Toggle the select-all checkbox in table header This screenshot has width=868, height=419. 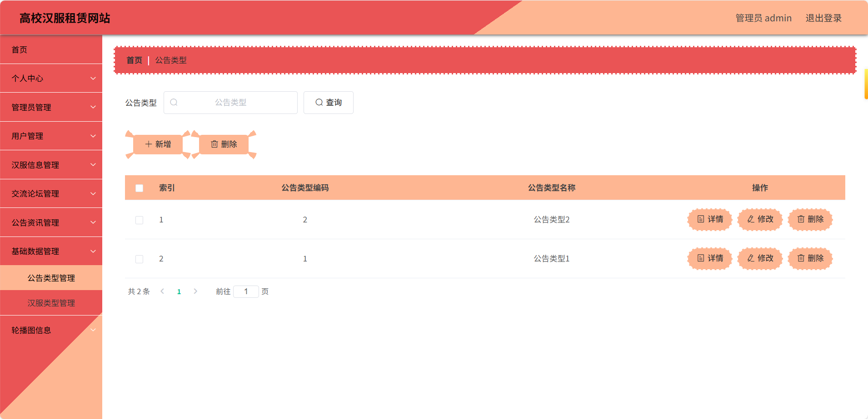click(x=140, y=188)
